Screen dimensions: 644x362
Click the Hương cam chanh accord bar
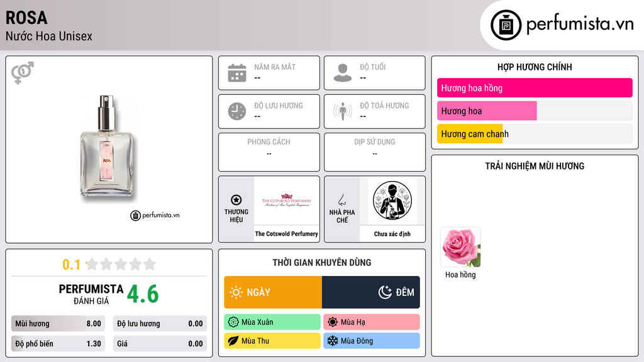[x=535, y=134]
